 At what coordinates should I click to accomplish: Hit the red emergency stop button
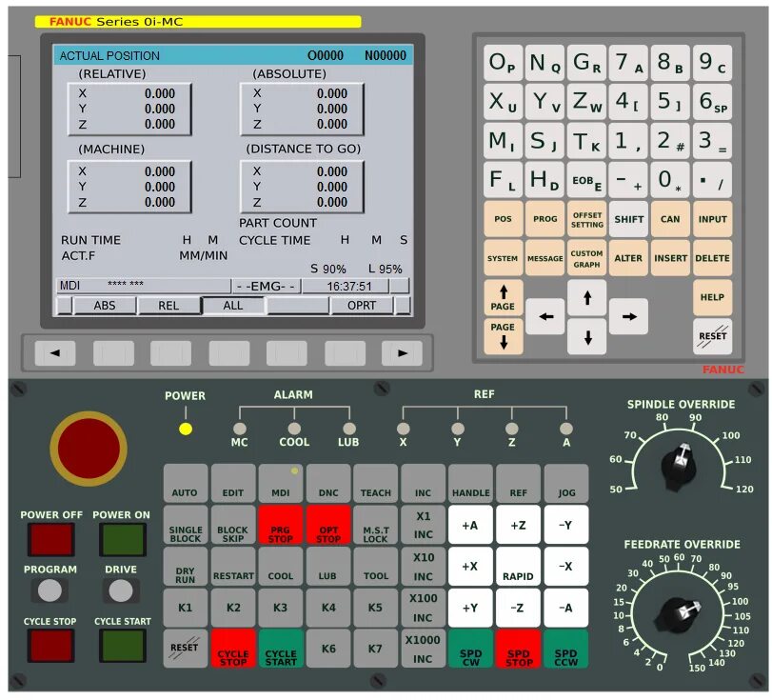tap(89, 449)
